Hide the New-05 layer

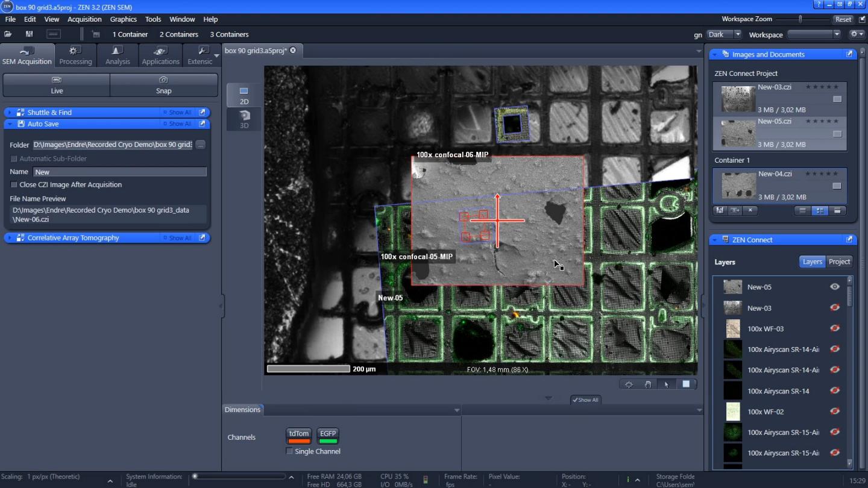(x=835, y=287)
